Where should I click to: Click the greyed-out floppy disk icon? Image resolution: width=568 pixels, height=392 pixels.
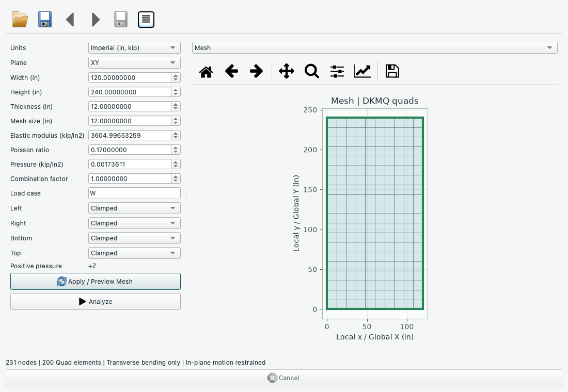(x=121, y=20)
